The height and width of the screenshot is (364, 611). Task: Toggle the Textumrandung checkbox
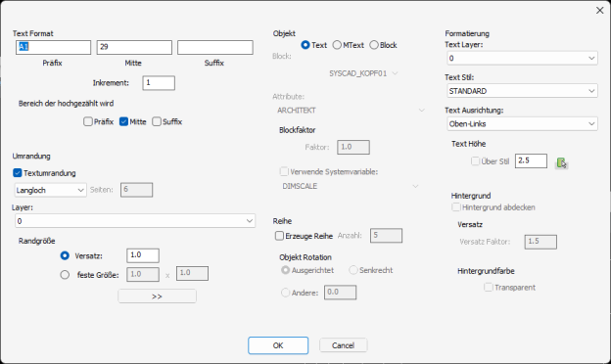(18, 173)
